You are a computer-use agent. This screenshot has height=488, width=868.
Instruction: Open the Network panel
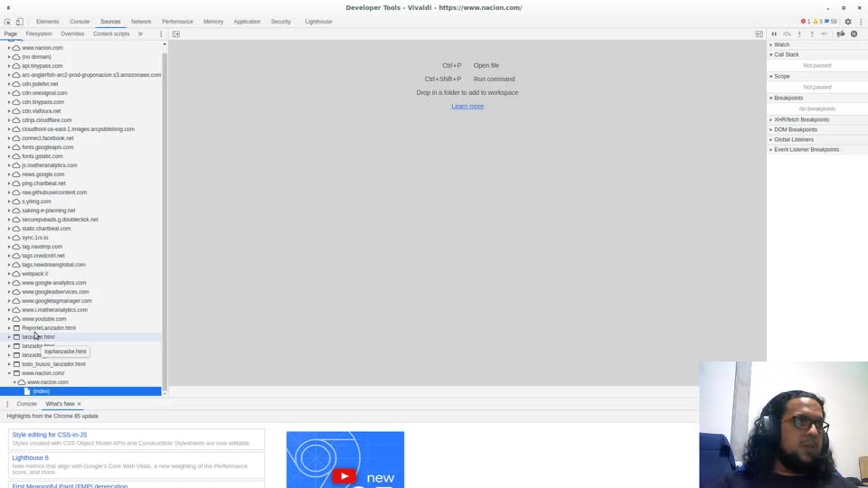(x=141, y=22)
